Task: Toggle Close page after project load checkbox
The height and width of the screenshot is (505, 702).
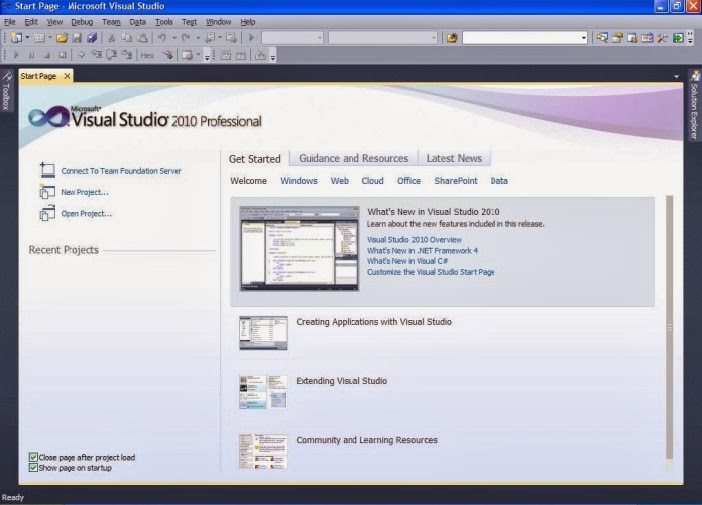Action: [x=33, y=457]
